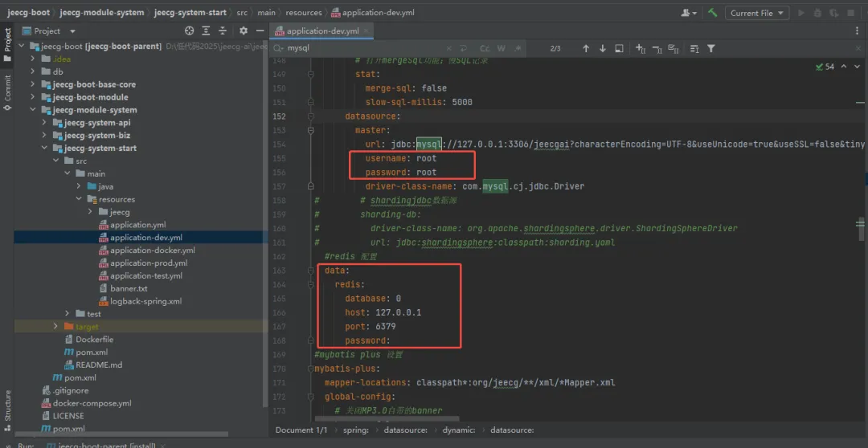The height and width of the screenshot is (448, 868).
Task: Click the Expand All icon in Project panel
Action: (x=206, y=31)
